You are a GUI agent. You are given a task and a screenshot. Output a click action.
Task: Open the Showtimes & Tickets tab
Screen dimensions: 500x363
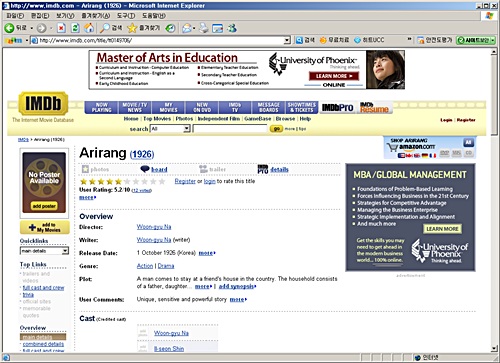point(302,107)
